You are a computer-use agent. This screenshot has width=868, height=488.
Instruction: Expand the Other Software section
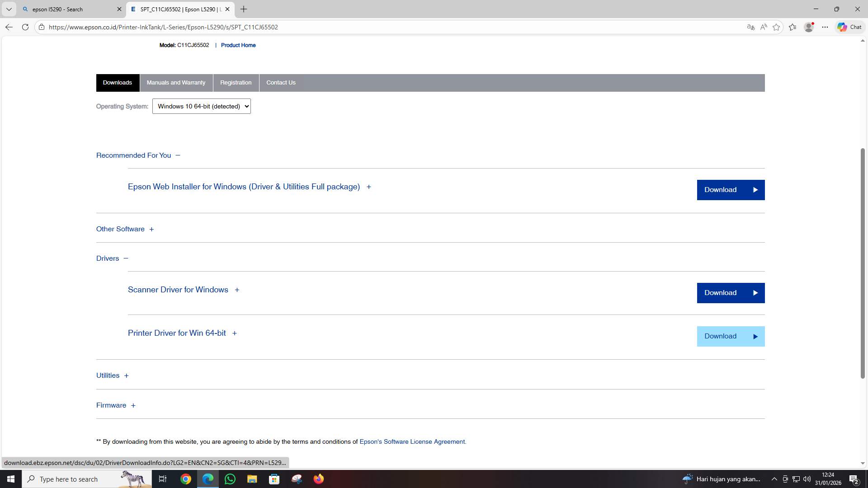[x=151, y=229]
